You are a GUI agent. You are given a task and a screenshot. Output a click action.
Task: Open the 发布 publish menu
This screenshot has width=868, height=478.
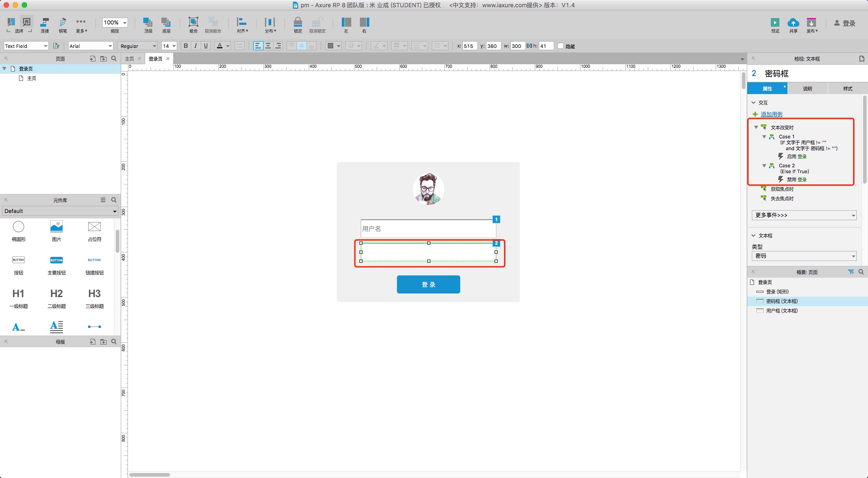pyautogui.click(x=812, y=25)
